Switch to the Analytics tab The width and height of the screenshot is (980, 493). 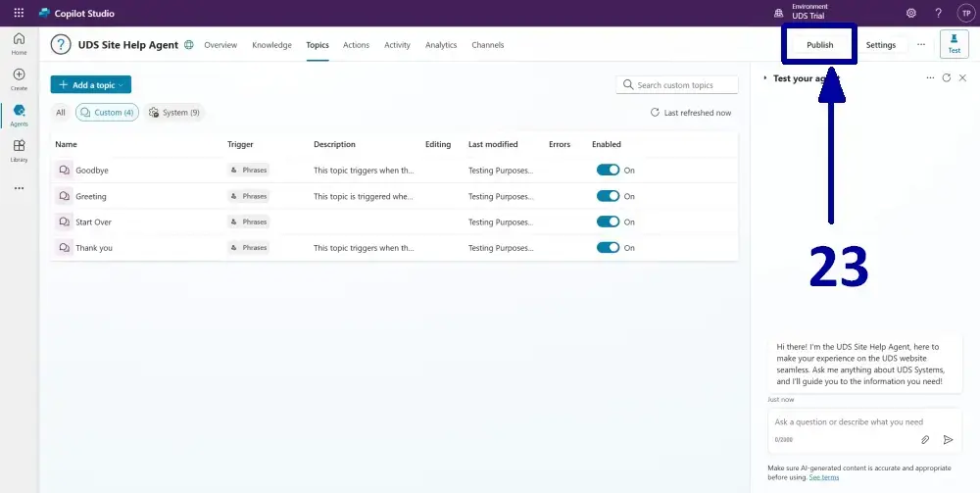tap(441, 45)
